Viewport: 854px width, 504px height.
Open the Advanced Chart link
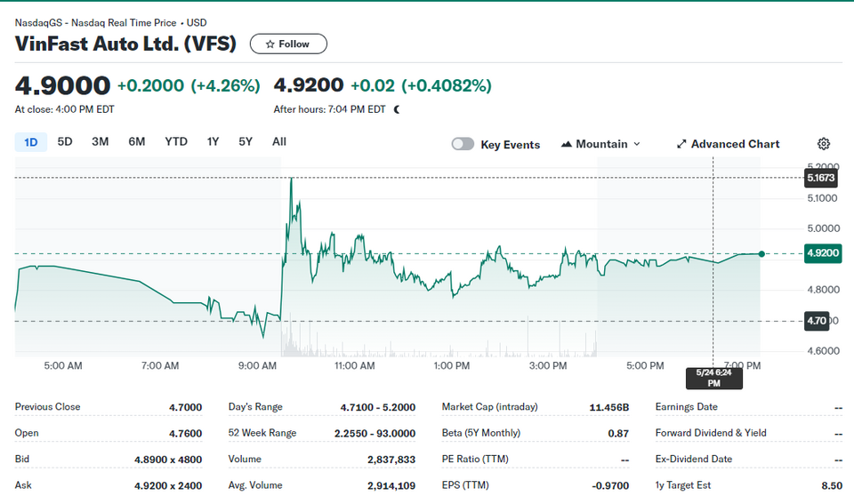coord(729,144)
